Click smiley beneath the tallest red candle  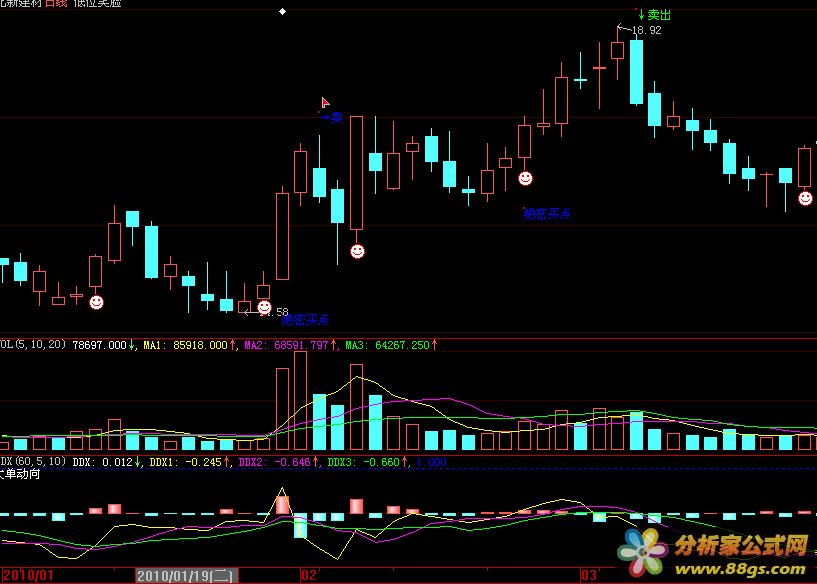point(357,250)
